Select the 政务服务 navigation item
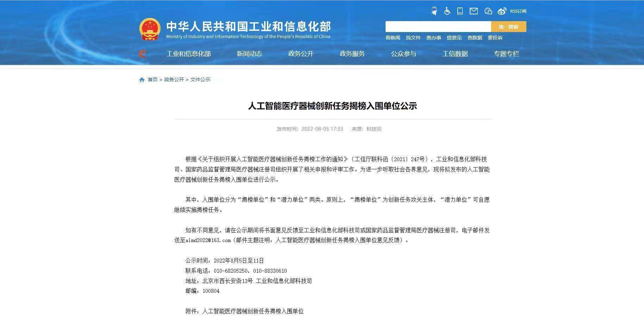The width and height of the screenshot is (644, 328). 352,54
